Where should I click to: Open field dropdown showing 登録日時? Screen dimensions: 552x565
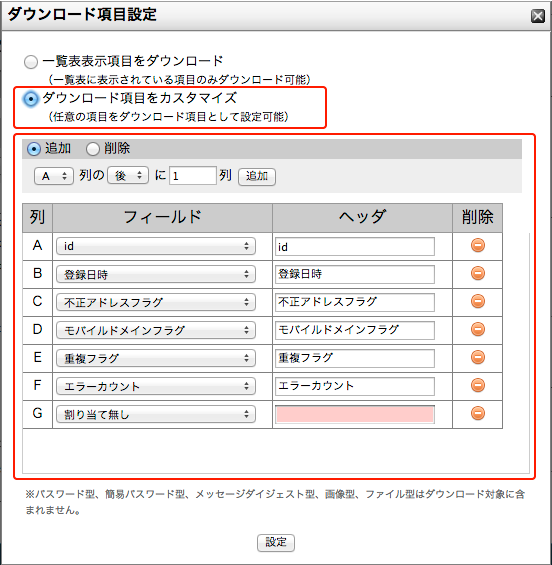coord(156,275)
